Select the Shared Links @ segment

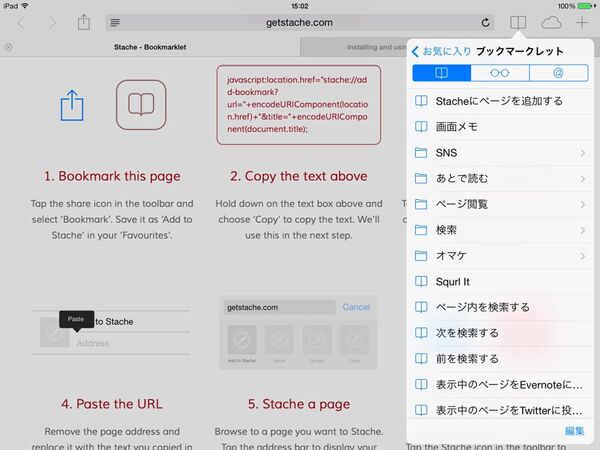tap(559, 73)
